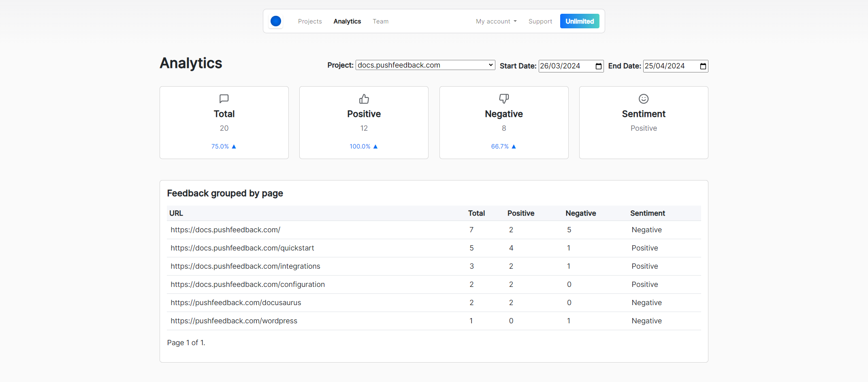Click the Analytics page heading

[x=191, y=63]
